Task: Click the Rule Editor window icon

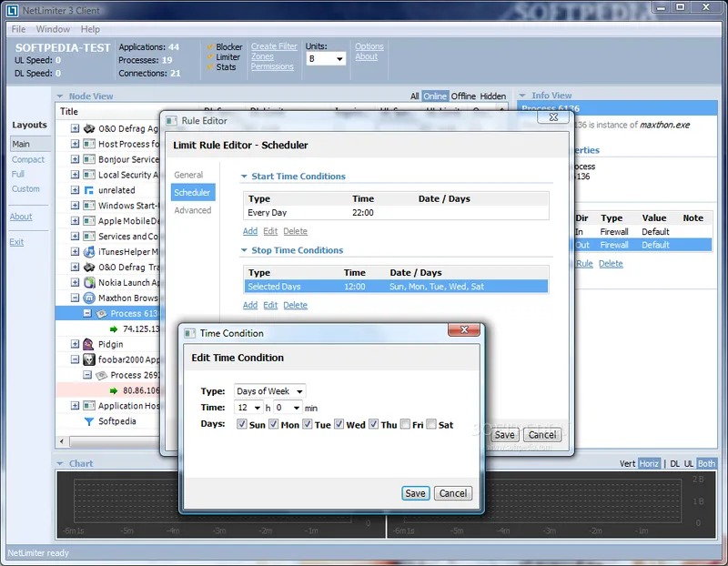Action: (x=171, y=121)
